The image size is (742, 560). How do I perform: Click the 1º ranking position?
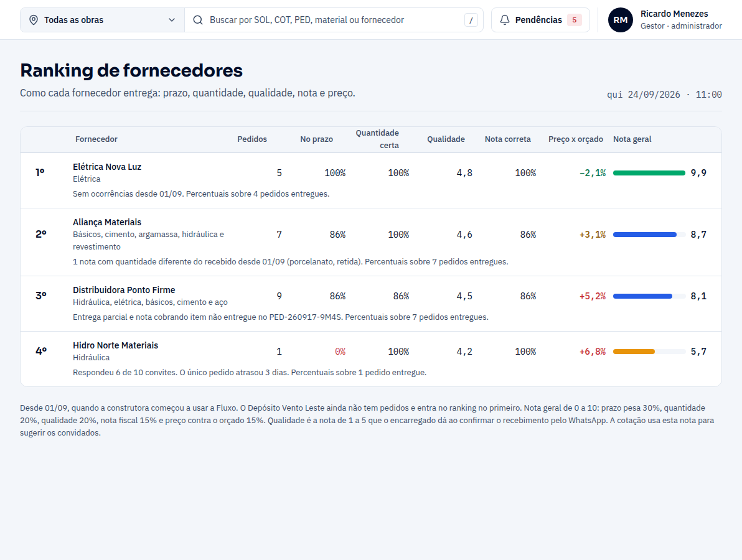[x=40, y=172]
